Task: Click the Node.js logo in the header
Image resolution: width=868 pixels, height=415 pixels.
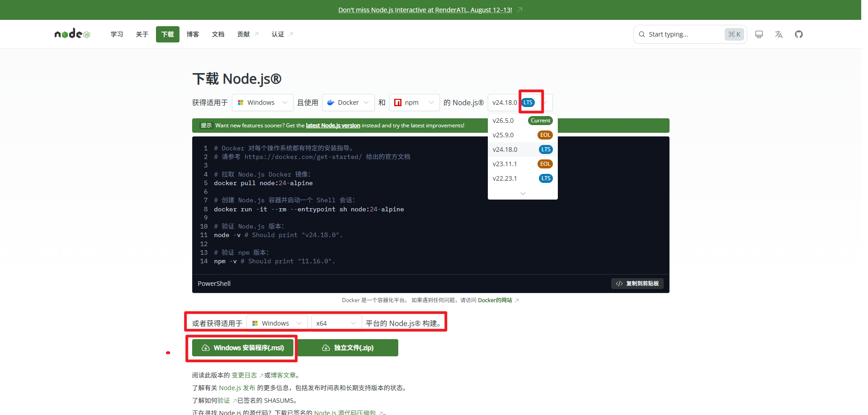Action: [x=72, y=34]
